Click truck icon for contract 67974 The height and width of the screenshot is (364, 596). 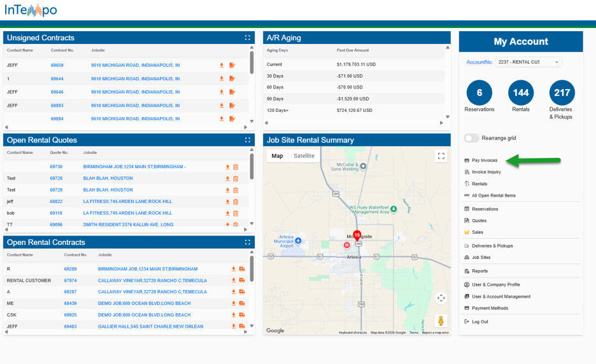point(242,281)
